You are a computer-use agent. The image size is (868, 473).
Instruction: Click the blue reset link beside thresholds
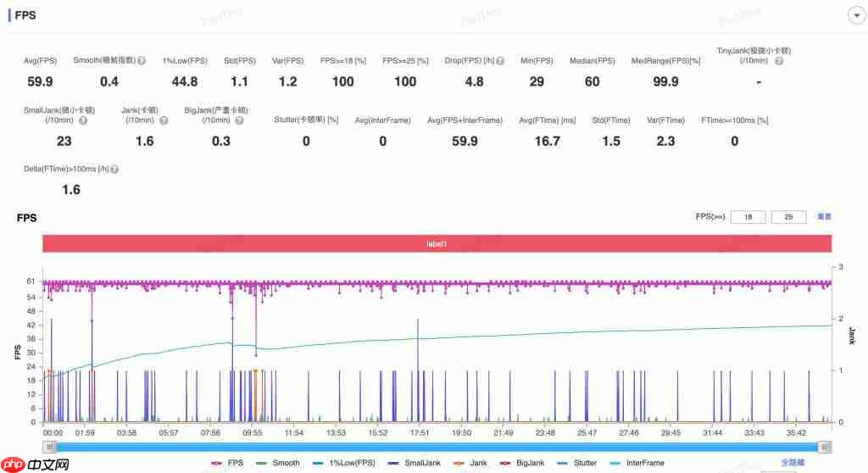coord(824,216)
